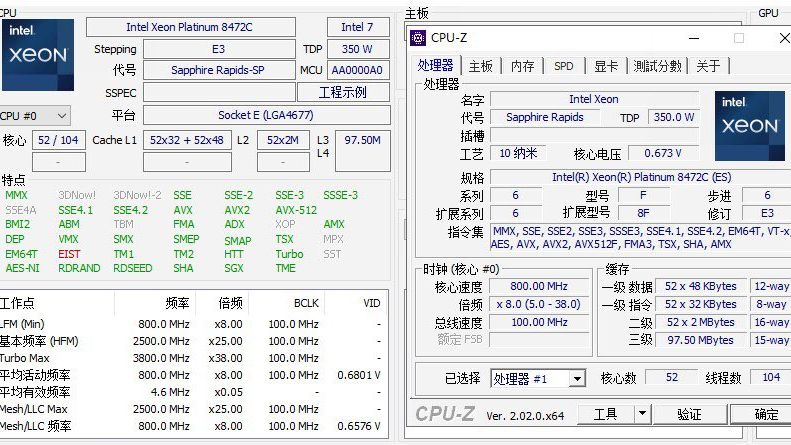The width and height of the screenshot is (791, 445).
Task: Click the red EIST feature label
Action: [x=69, y=254]
